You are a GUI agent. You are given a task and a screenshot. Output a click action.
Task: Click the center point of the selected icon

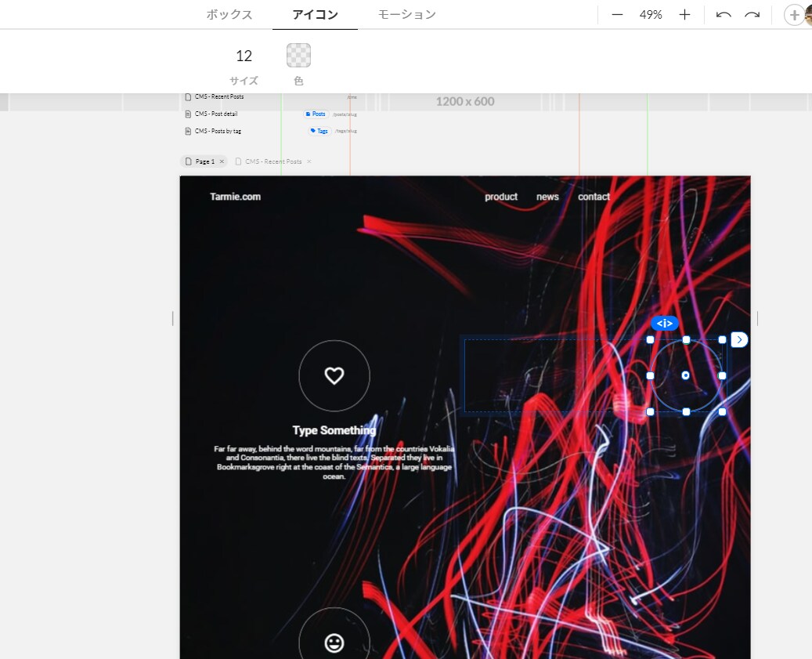686,375
